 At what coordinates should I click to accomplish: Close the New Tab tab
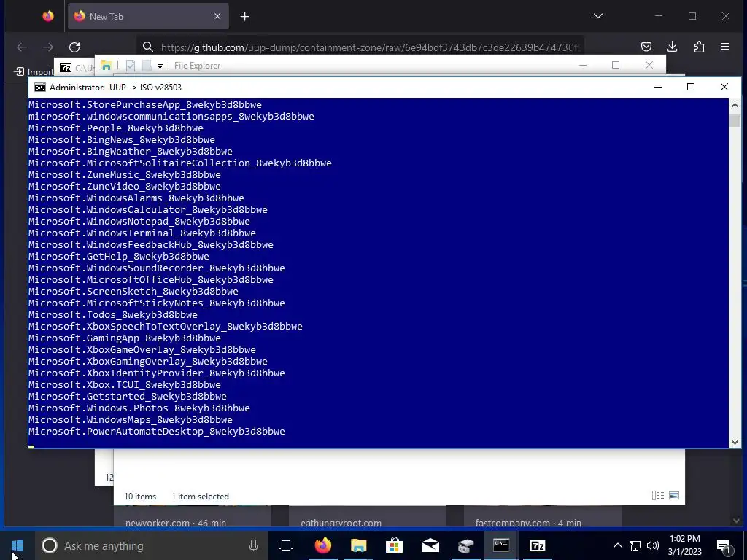click(x=217, y=16)
